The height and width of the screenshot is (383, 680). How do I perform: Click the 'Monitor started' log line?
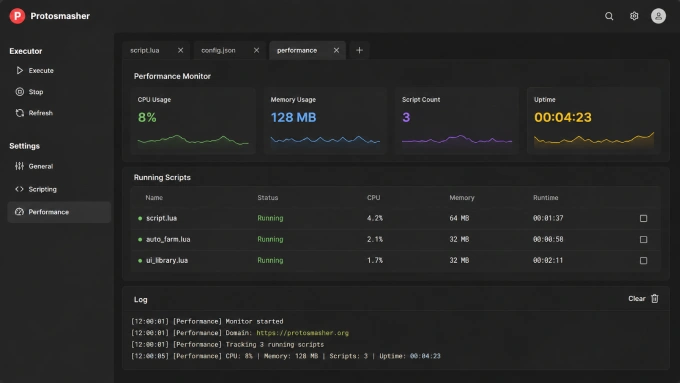click(207, 321)
